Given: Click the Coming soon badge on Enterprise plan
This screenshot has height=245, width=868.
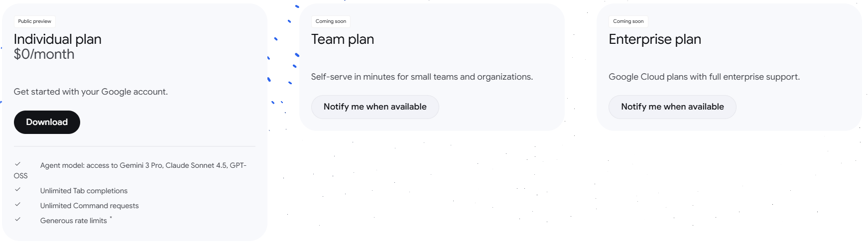Looking at the screenshot, I should point(628,21).
